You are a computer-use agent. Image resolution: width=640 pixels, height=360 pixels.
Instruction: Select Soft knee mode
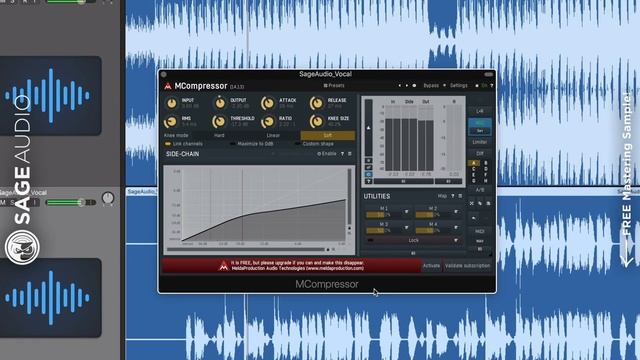pyautogui.click(x=328, y=136)
